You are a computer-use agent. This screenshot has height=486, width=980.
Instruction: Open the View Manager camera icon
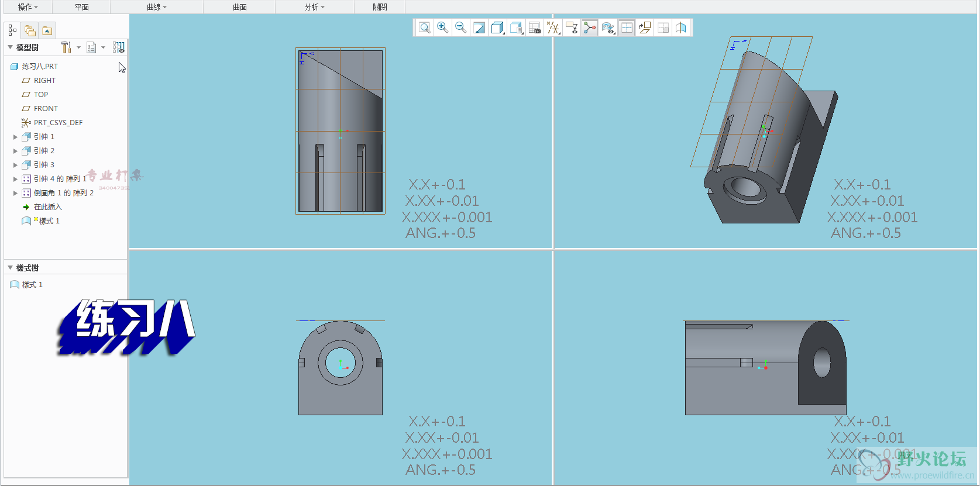534,27
